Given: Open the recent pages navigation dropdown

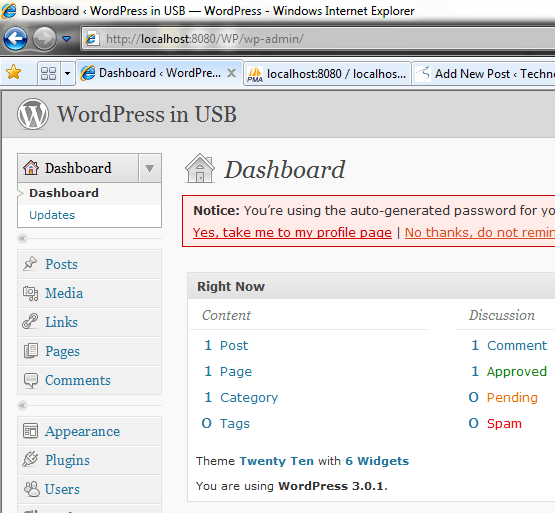Looking at the screenshot, I should pos(66,38).
